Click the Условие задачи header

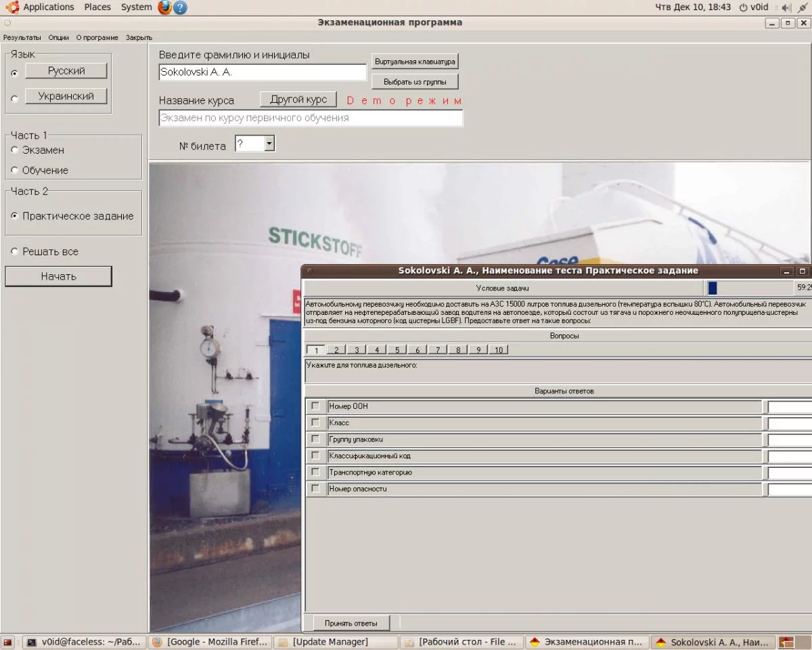click(503, 288)
